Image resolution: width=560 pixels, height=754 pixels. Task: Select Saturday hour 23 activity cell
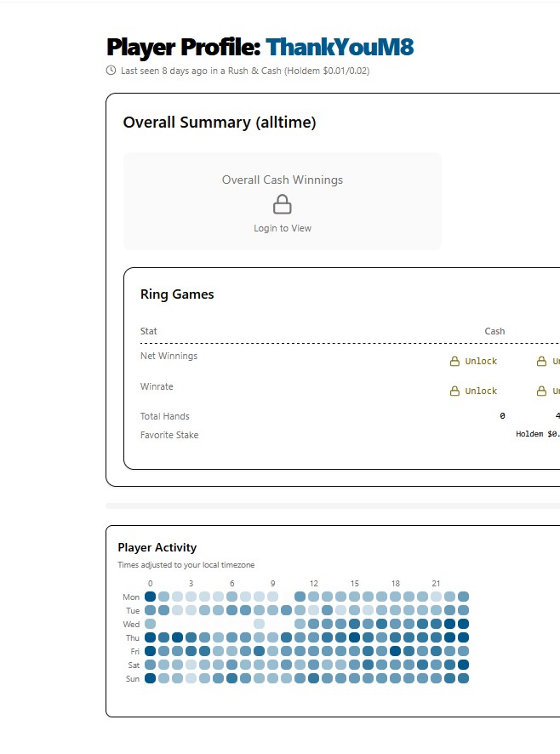(x=463, y=665)
